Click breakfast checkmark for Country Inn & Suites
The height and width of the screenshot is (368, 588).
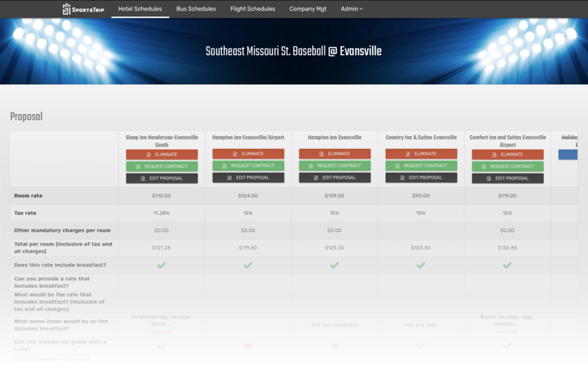pyautogui.click(x=420, y=266)
